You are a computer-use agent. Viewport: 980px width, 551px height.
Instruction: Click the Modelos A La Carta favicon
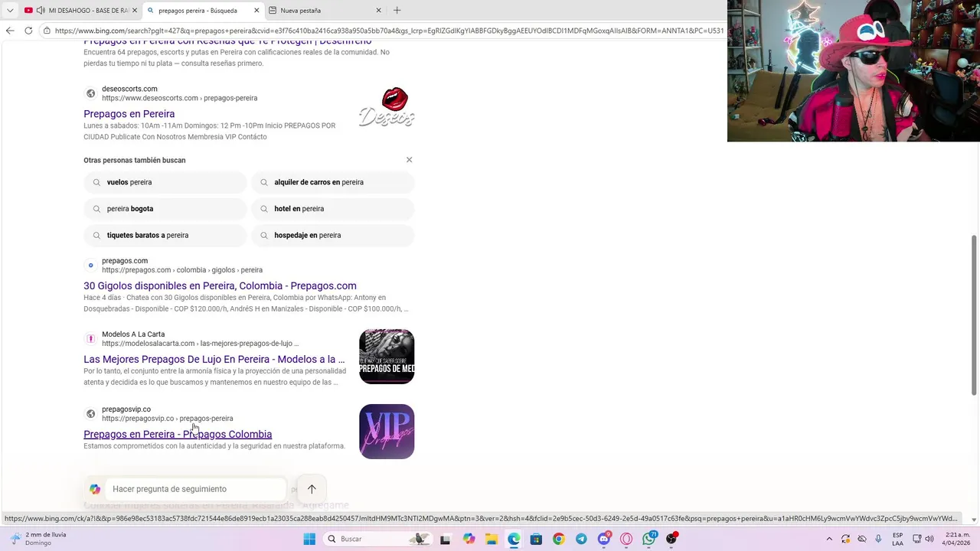click(90, 338)
